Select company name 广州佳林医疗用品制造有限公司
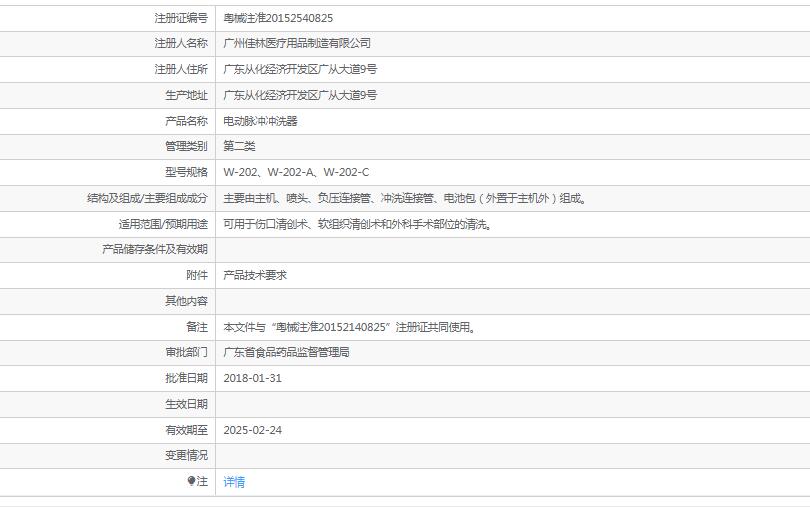 tap(297, 43)
